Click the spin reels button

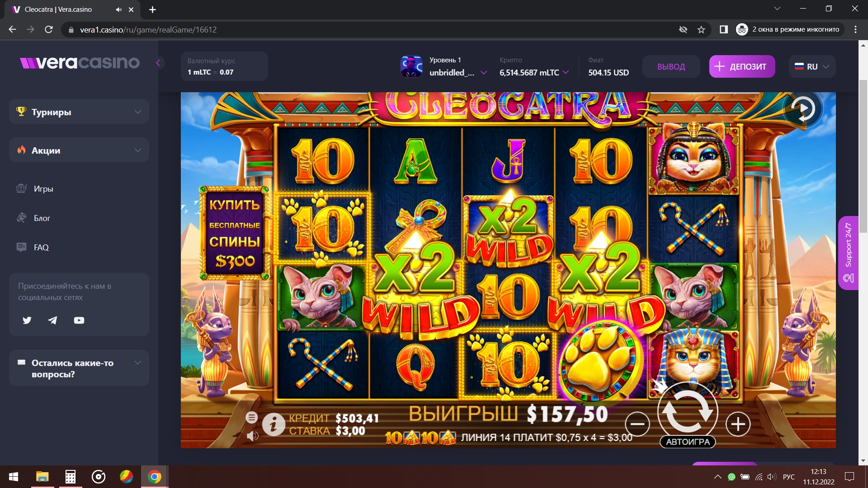coord(687,411)
